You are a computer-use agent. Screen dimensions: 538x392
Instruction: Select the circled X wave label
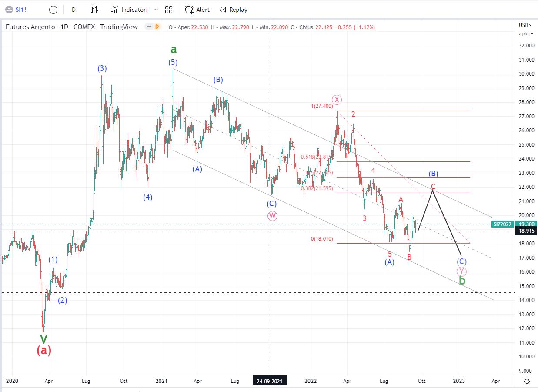[338, 100]
